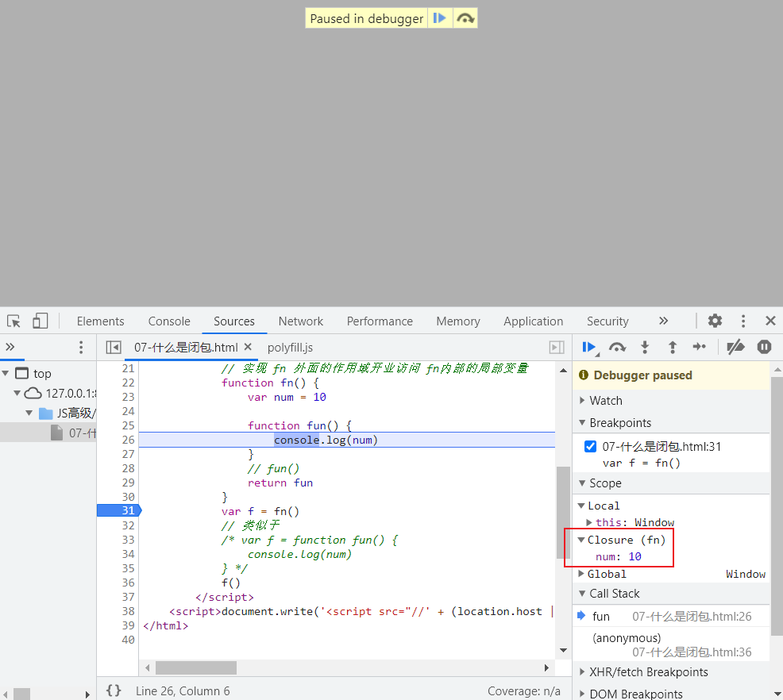The image size is (783, 700).
Task: Expand the Global scope
Action: 581,574
